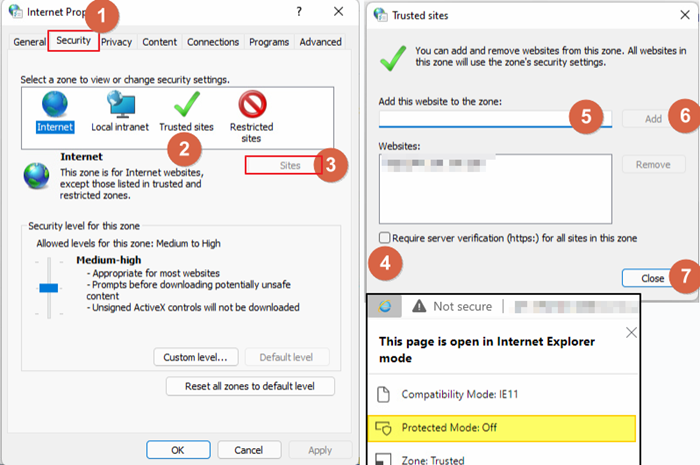Image resolution: width=700 pixels, height=465 pixels.
Task: Enable Require server verification checkbox
Action: click(386, 238)
